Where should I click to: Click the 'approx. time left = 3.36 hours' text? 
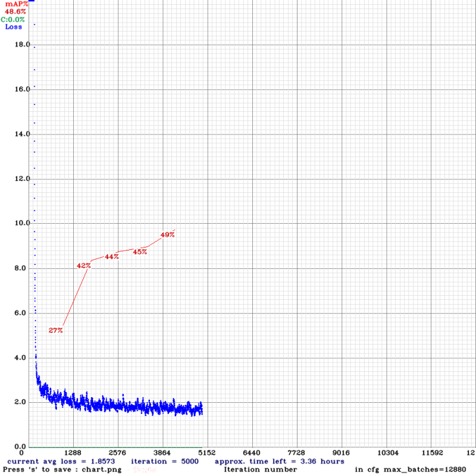(x=279, y=461)
